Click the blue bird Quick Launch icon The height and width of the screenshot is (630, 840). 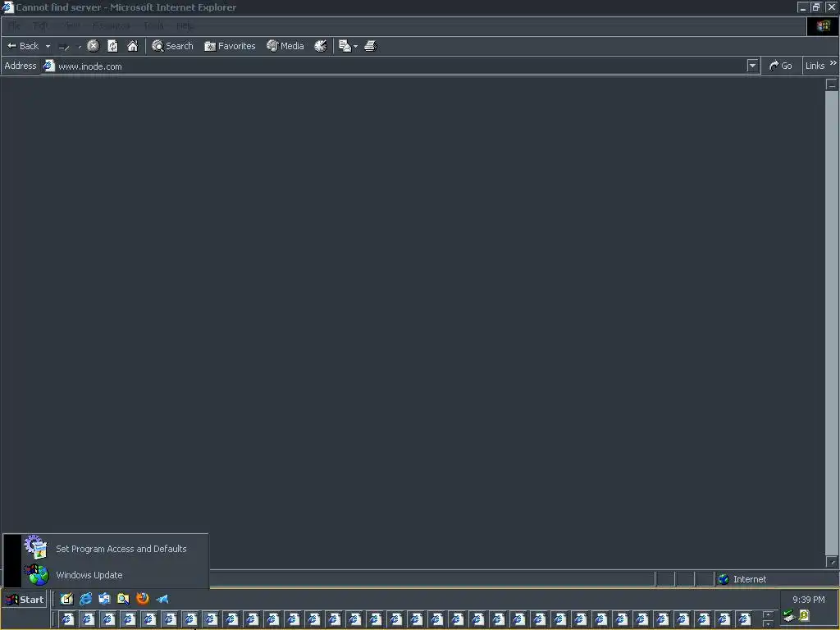(x=162, y=600)
